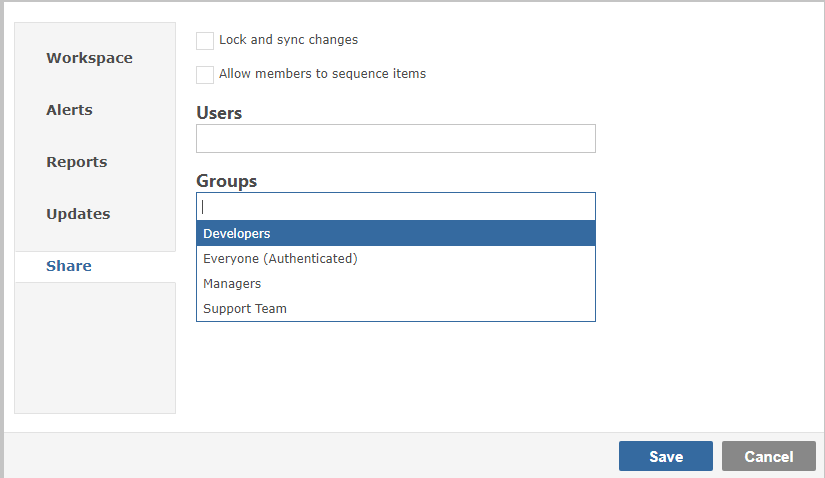Save the sharing settings

point(666,456)
